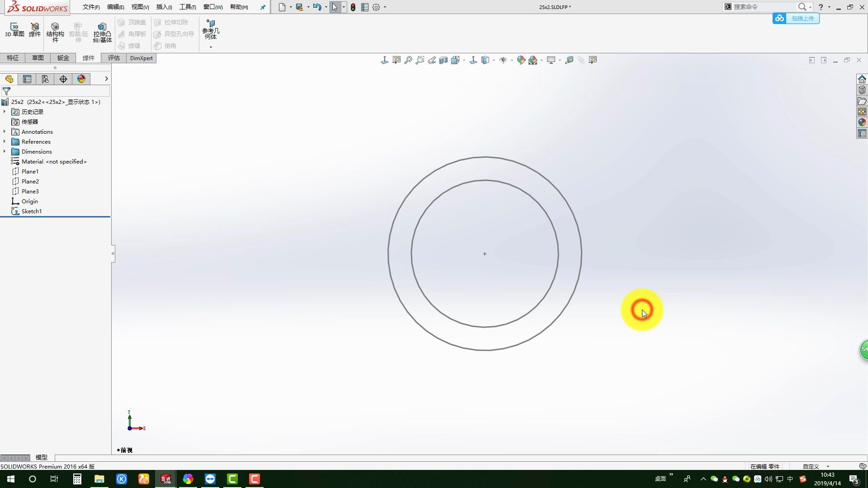Screen dimensions: 868x488
Task: Open the DimXpertManager tab icon
Action: pos(63,79)
